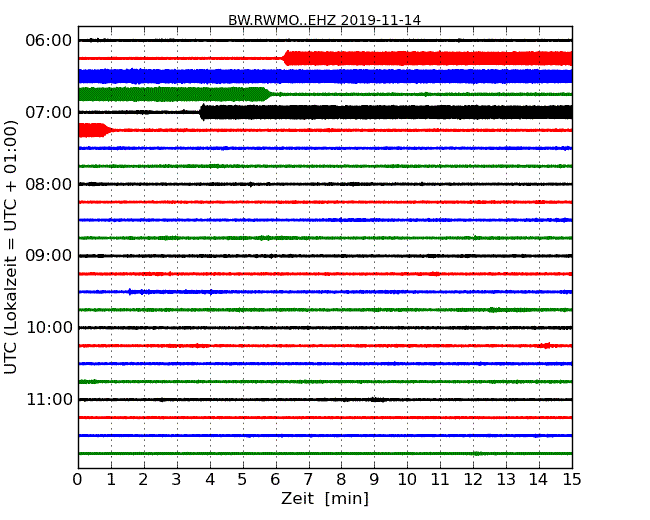Viewport: 650px width, 520px height.
Task: Click the short thick red burst below 07:00
Action: (95, 130)
